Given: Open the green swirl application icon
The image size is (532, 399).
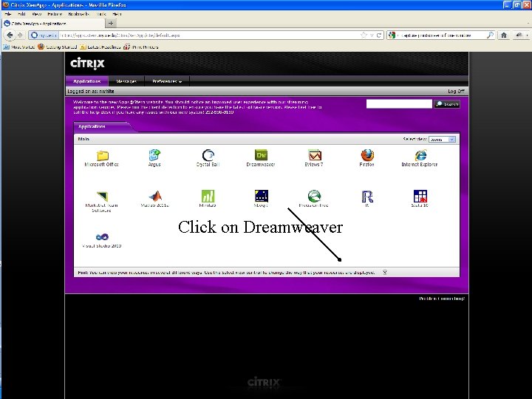Looking at the screenshot, I should pyautogui.click(x=314, y=196).
